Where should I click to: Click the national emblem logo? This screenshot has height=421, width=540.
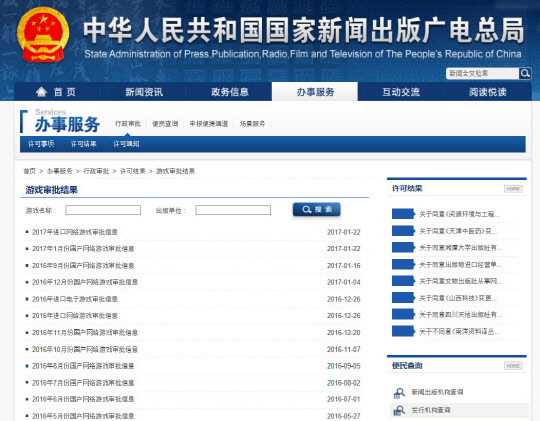(43, 34)
